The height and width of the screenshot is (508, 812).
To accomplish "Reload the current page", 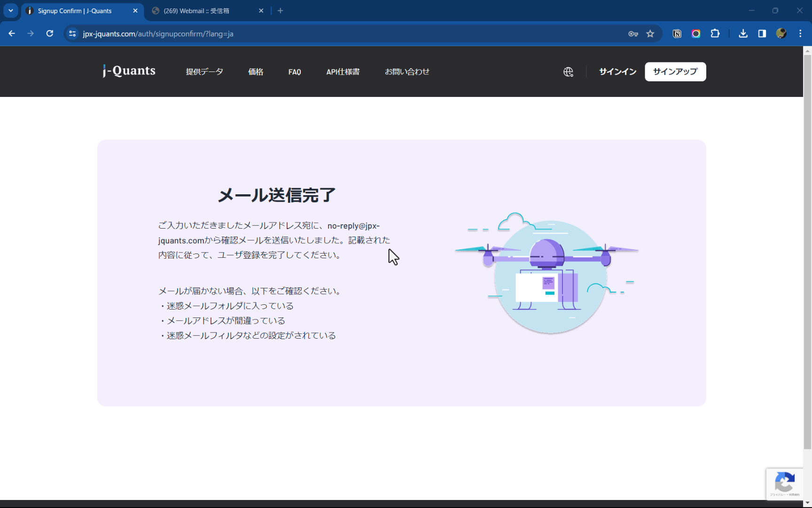I will [49, 33].
